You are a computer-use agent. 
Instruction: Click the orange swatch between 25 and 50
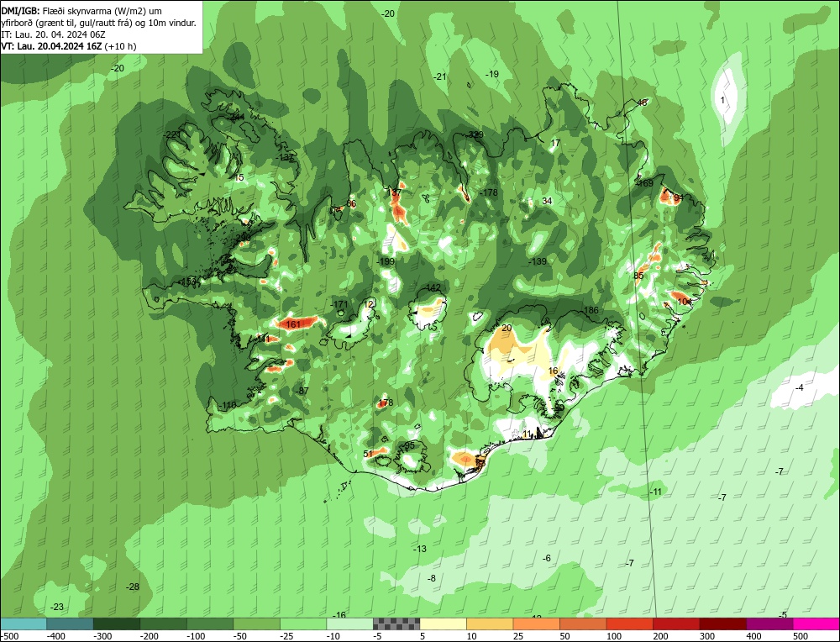click(536, 624)
